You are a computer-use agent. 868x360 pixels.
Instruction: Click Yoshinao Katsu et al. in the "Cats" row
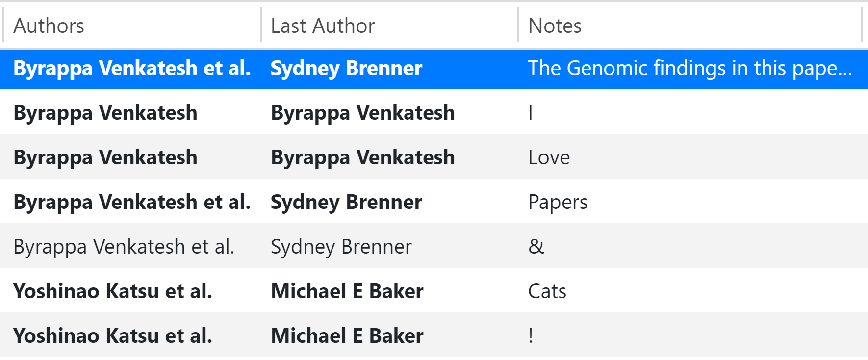point(113,291)
